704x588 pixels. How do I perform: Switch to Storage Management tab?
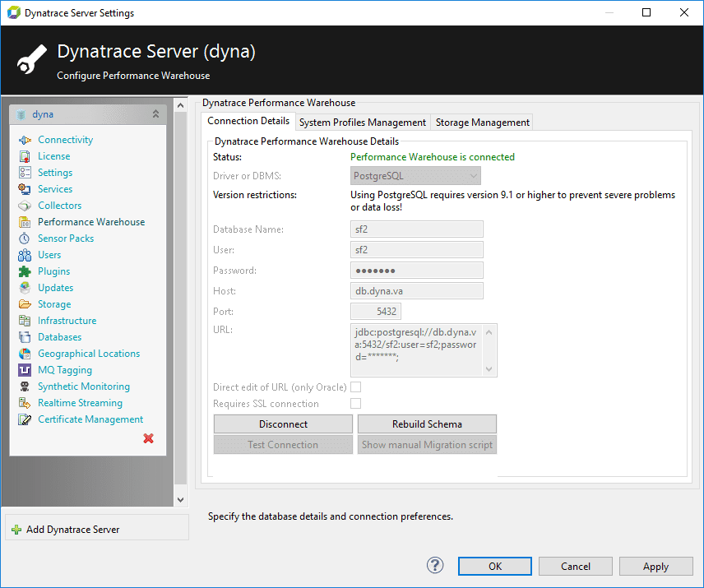point(482,123)
